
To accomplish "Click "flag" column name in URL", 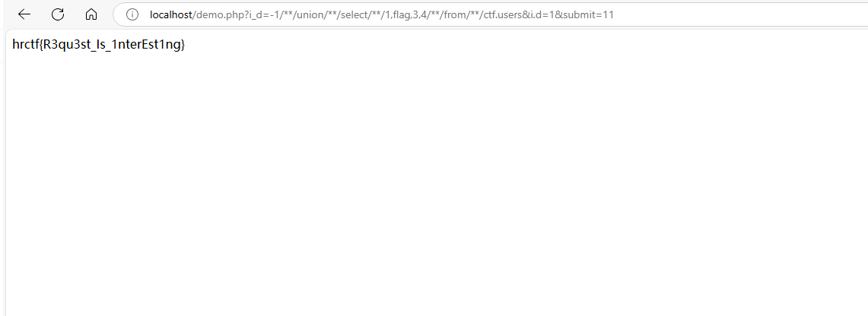I will (x=402, y=15).
